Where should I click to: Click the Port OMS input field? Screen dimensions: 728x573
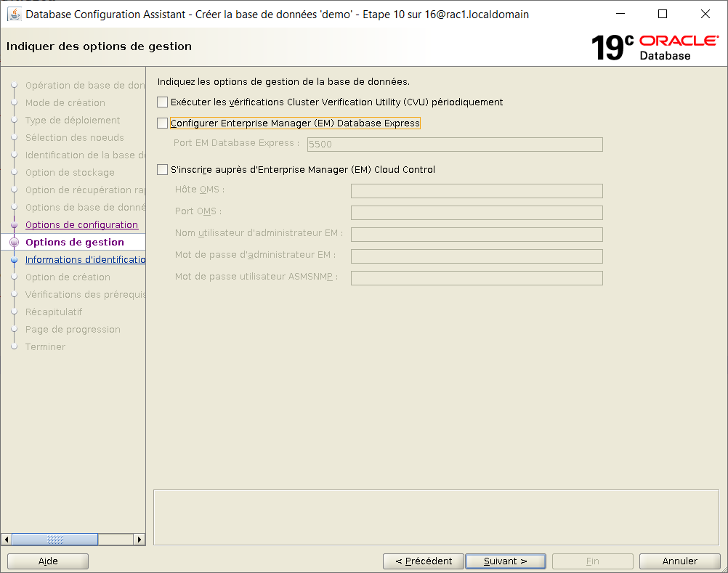coord(477,213)
